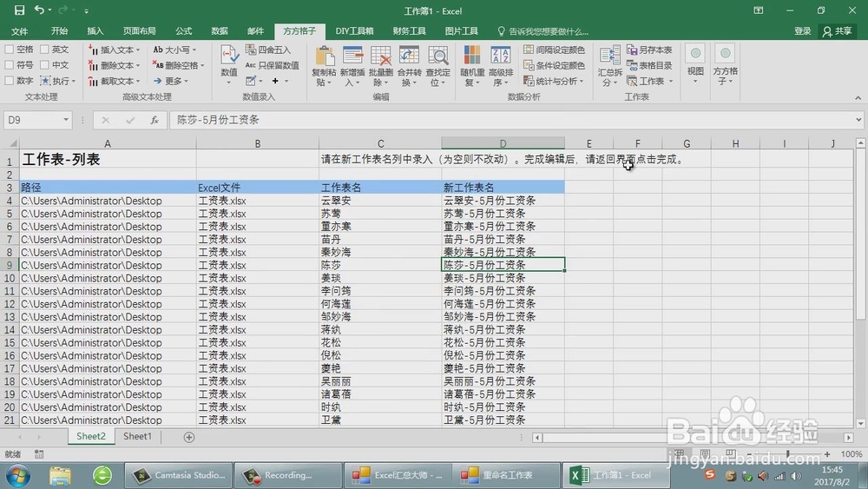Image resolution: width=868 pixels, height=489 pixels.
Task: Click the zoom slider in status bar
Action: pyautogui.click(x=788, y=454)
